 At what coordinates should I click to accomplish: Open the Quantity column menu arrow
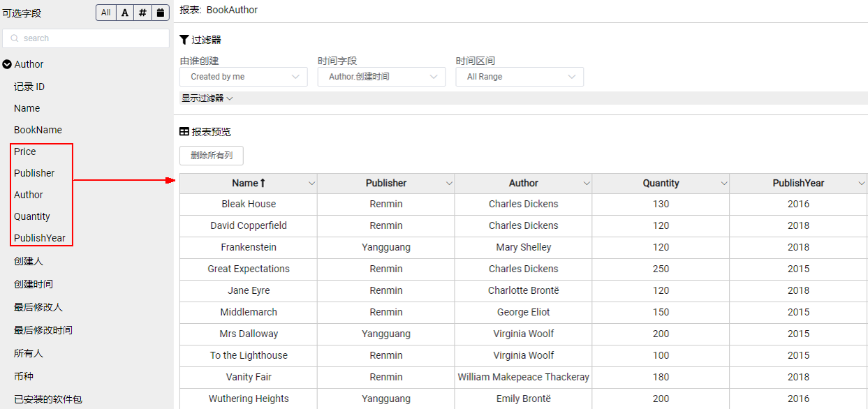click(724, 184)
